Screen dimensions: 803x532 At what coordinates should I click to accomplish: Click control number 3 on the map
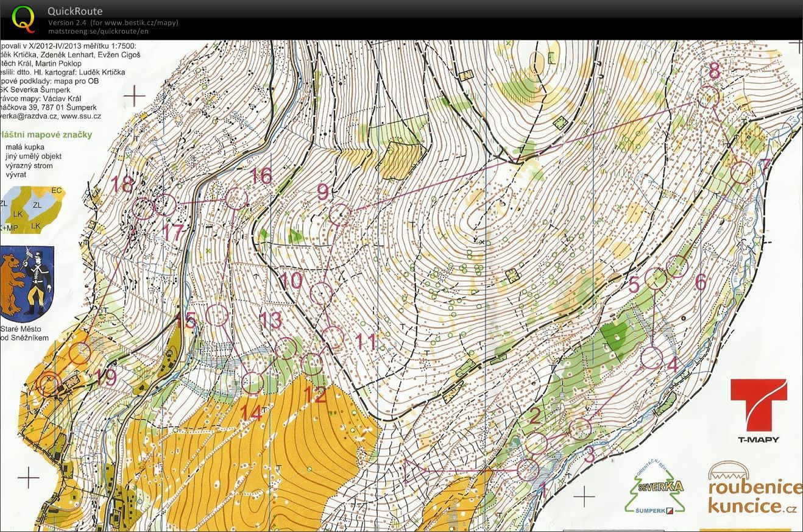(x=589, y=454)
